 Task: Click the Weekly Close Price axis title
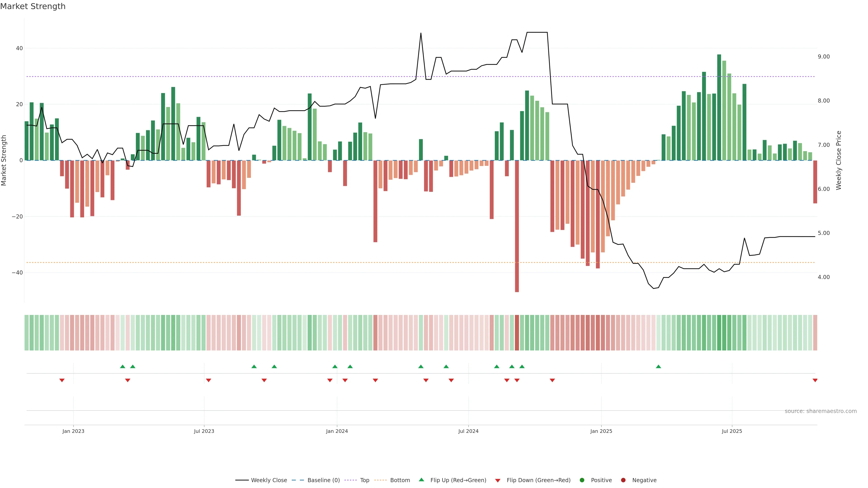tap(839, 160)
